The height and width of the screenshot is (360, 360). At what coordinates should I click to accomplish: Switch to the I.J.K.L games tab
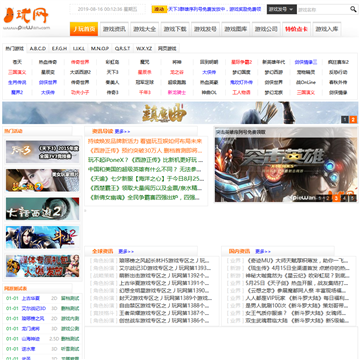click(x=79, y=49)
